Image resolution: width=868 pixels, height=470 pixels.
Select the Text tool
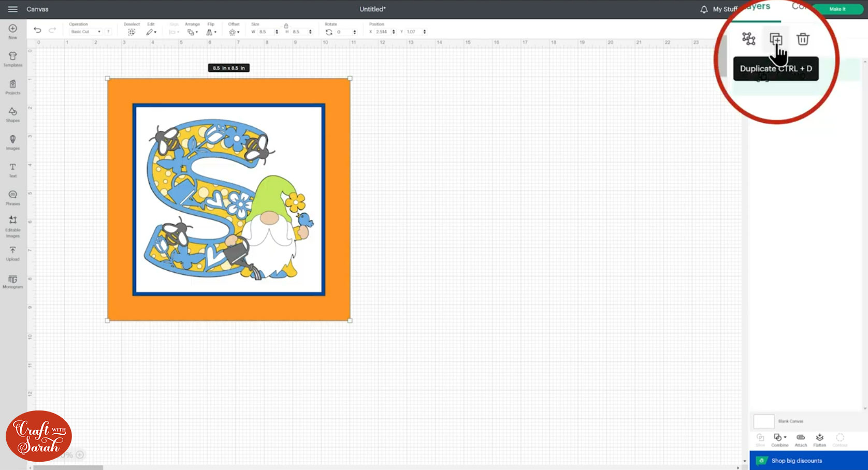pos(13,170)
